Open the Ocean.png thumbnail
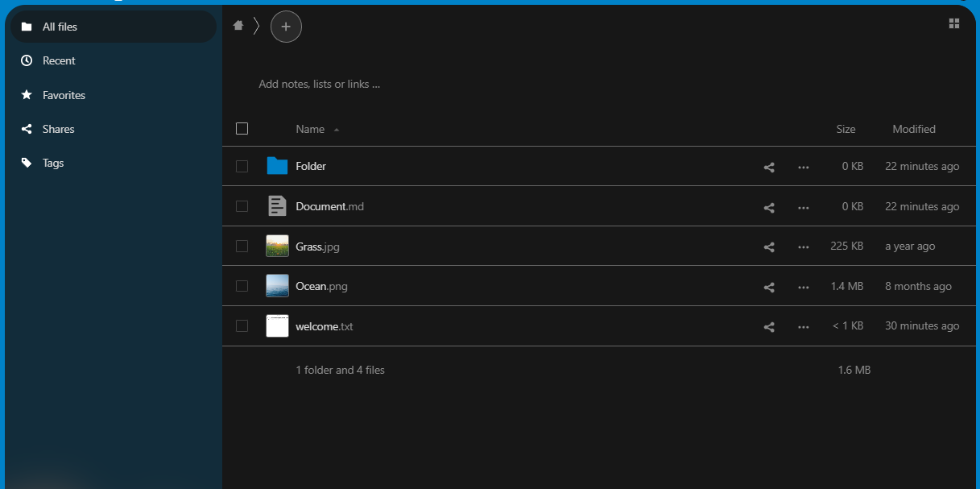The image size is (980, 489). pyautogui.click(x=277, y=286)
